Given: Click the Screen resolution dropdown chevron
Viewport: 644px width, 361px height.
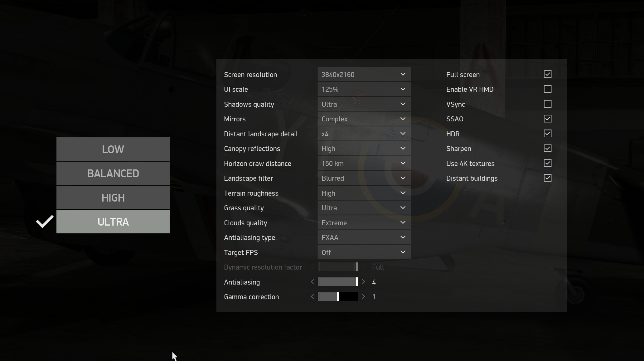Looking at the screenshot, I should coord(403,74).
